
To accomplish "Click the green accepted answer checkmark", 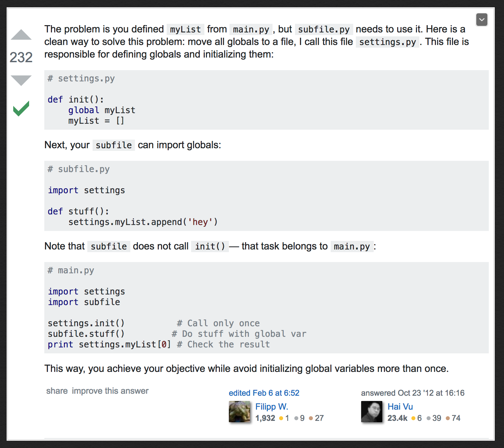I will tap(21, 109).
